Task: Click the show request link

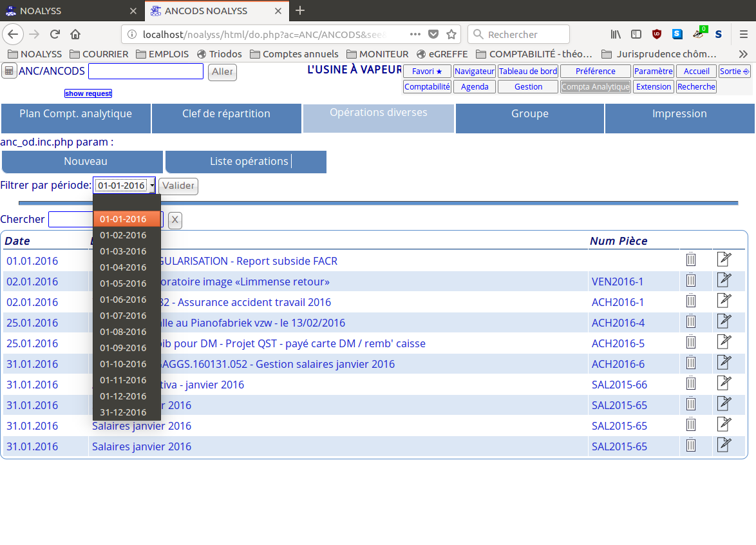Action: tap(88, 94)
